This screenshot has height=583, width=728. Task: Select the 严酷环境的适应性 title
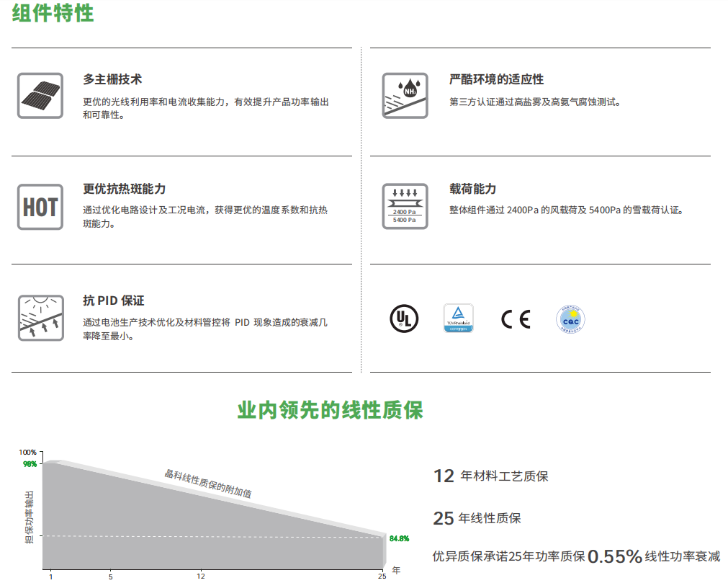tap(496, 79)
